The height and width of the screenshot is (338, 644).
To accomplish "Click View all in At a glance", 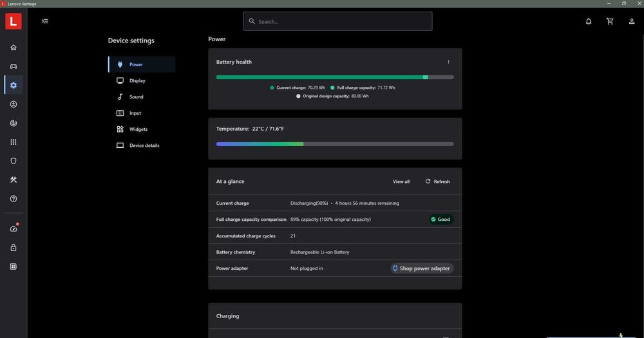I will (401, 182).
